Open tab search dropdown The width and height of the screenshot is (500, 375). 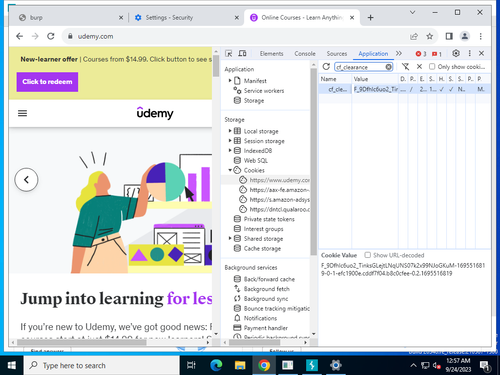(x=412, y=13)
